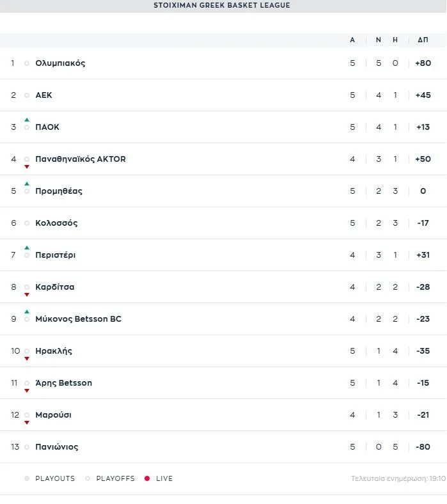
Task: Click the red down arrow beside Ηρακλής
Action: coord(27,358)
